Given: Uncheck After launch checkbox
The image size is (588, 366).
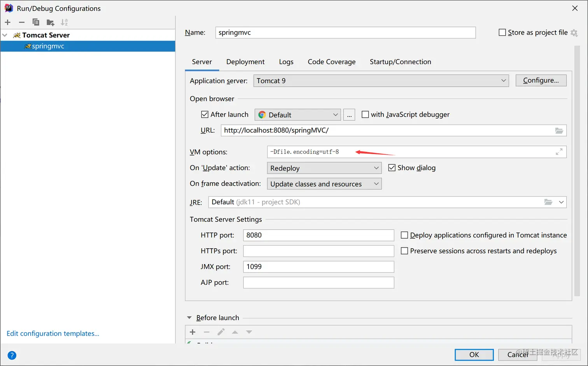Looking at the screenshot, I should pyautogui.click(x=205, y=114).
